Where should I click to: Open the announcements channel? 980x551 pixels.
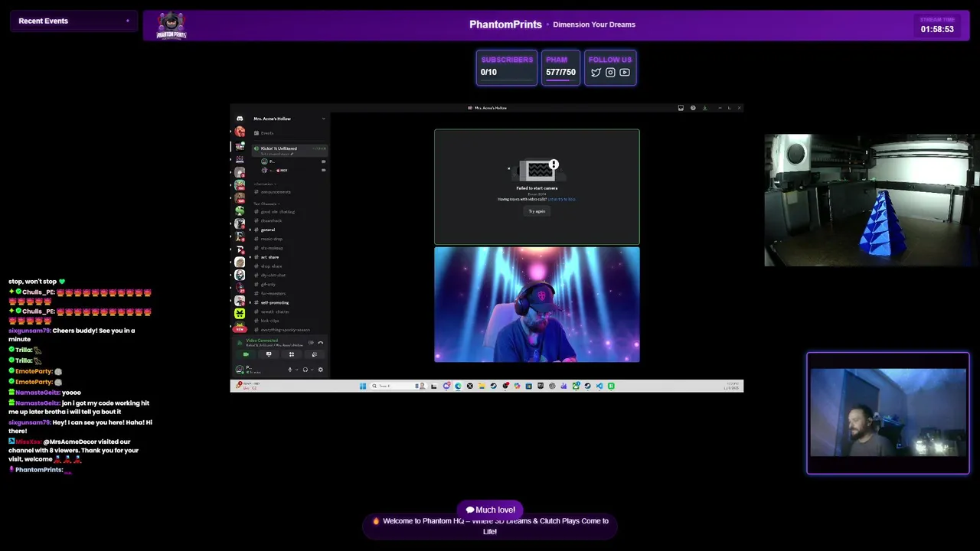point(289,192)
